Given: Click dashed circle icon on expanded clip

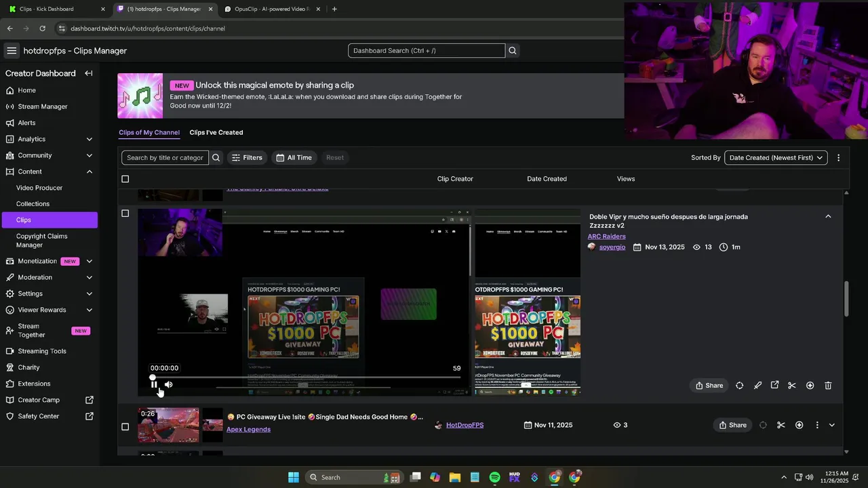Looking at the screenshot, I should point(739,386).
